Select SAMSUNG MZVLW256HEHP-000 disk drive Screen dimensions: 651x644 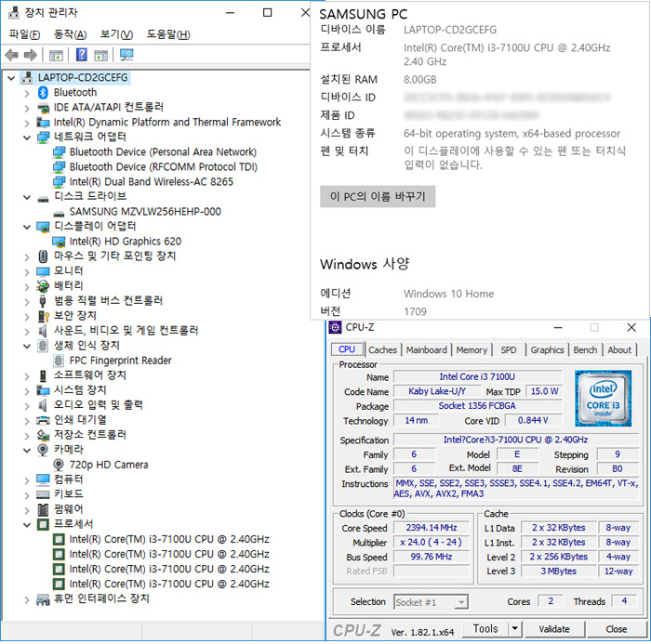145,211
